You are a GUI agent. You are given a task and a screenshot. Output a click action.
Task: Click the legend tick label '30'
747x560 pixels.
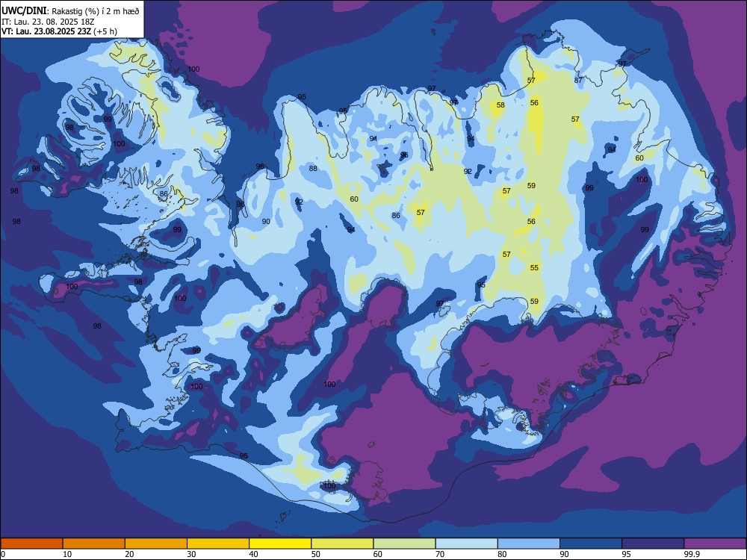[x=191, y=554]
